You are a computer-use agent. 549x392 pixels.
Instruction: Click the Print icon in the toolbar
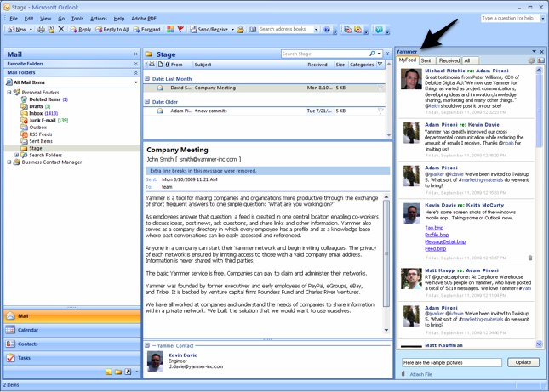(41, 30)
